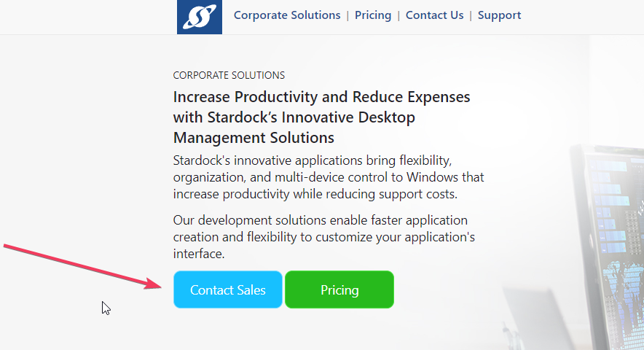Screen dimensions: 644x350
Task: Go to Pricing in the top navigation
Action: click(373, 15)
